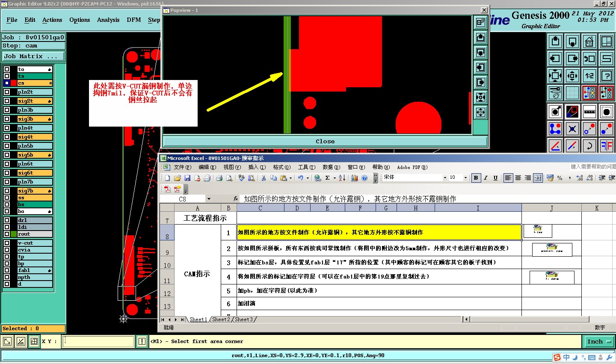
Task: Click the blue connected nodes icon
Action: (555, 129)
